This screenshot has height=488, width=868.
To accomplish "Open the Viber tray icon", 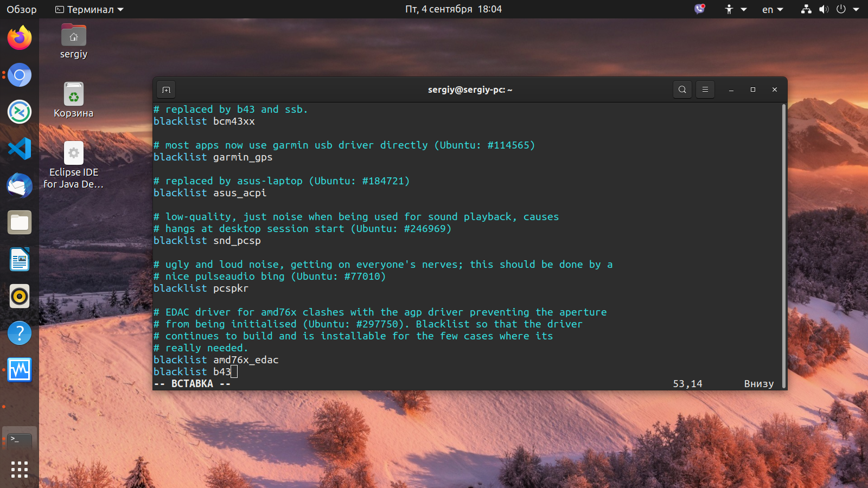I will tap(700, 9).
